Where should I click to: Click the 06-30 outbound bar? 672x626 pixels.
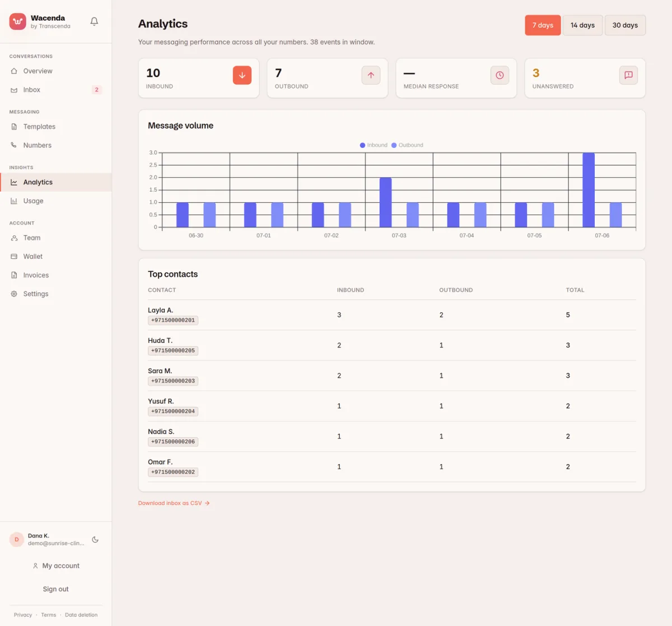pos(209,215)
